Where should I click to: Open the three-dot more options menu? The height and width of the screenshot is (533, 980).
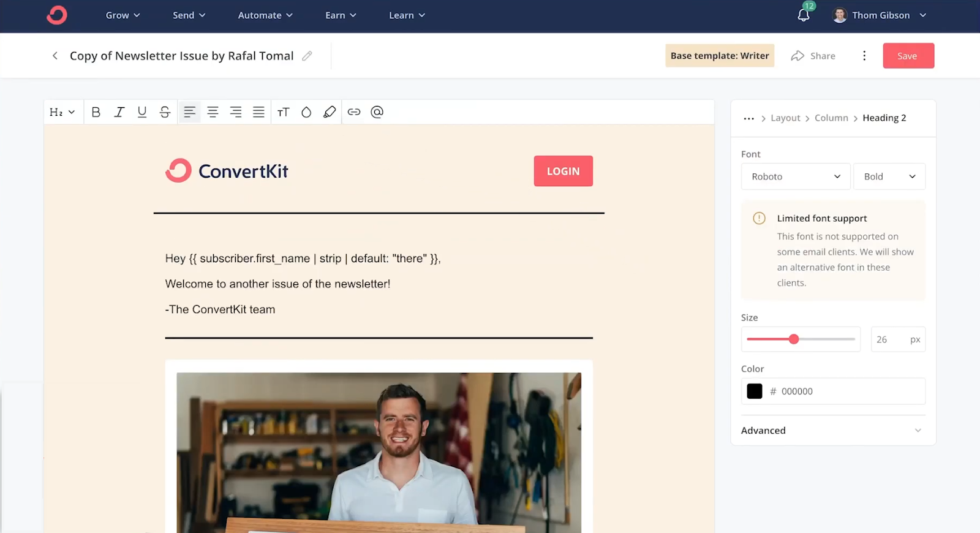click(864, 56)
